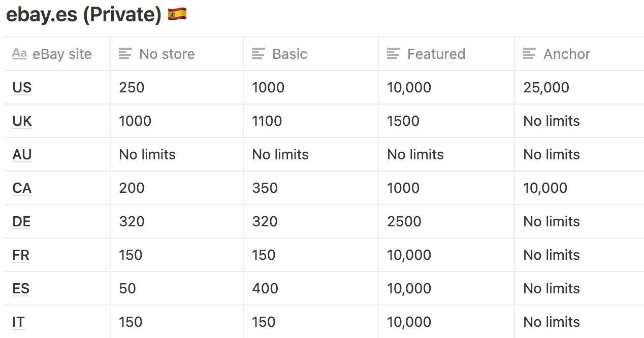Click the Spain flag emoji in title

click(177, 14)
